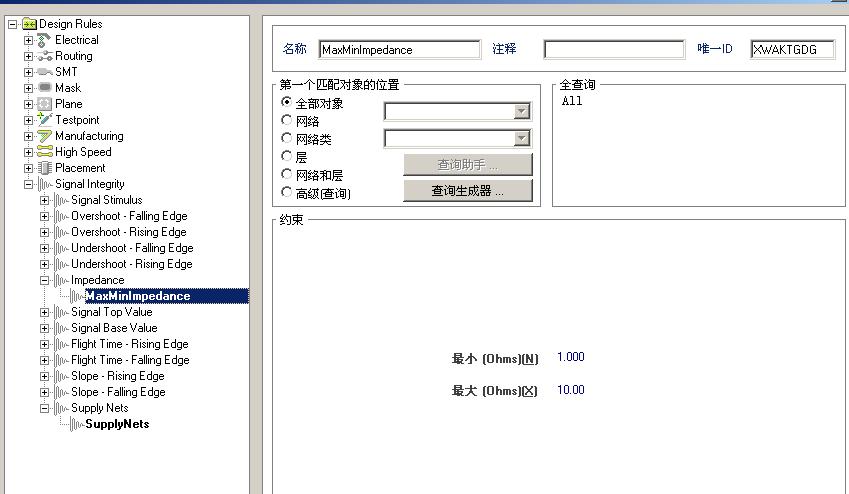
Task: Click the 查询生成器 button
Action: coord(468,191)
